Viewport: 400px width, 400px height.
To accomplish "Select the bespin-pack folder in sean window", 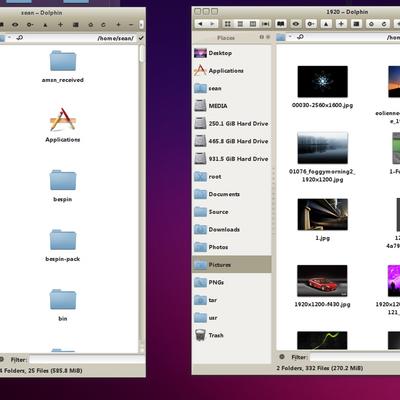I will (63, 240).
